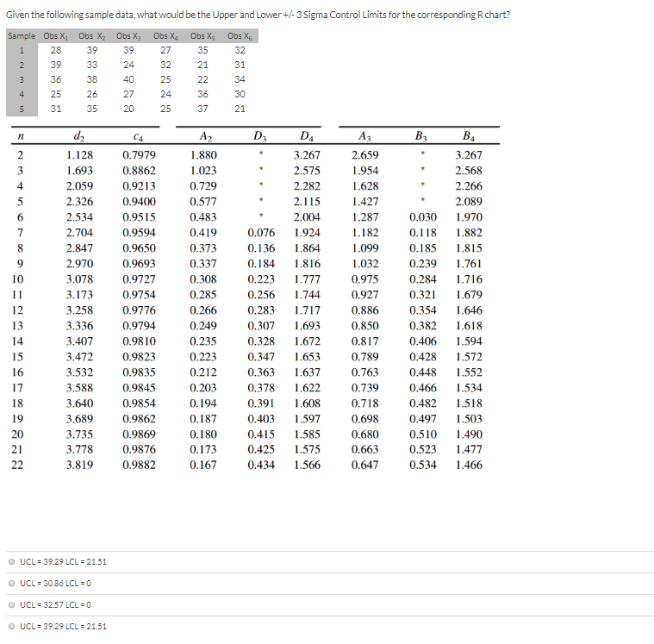Click value 37 in Sample 5 row
Viewport: 654px width, 644px height.
(x=202, y=109)
